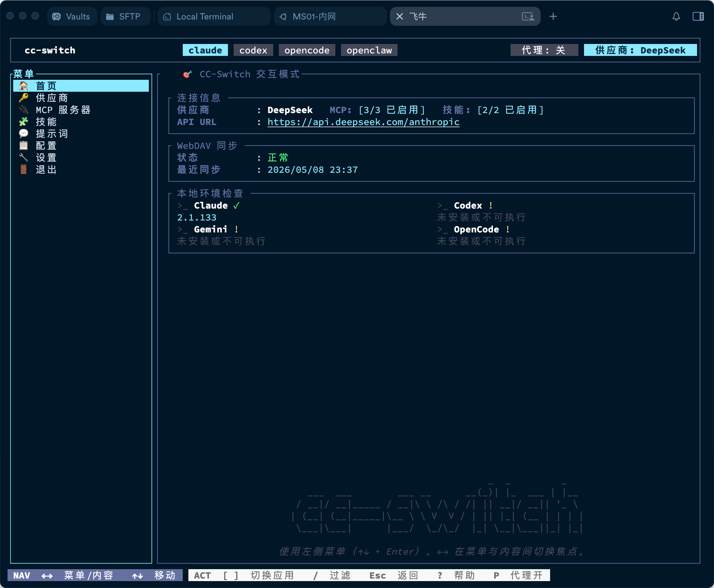714x588 pixels.
Task: Select 首页 in the menu
Action: (x=81, y=86)
